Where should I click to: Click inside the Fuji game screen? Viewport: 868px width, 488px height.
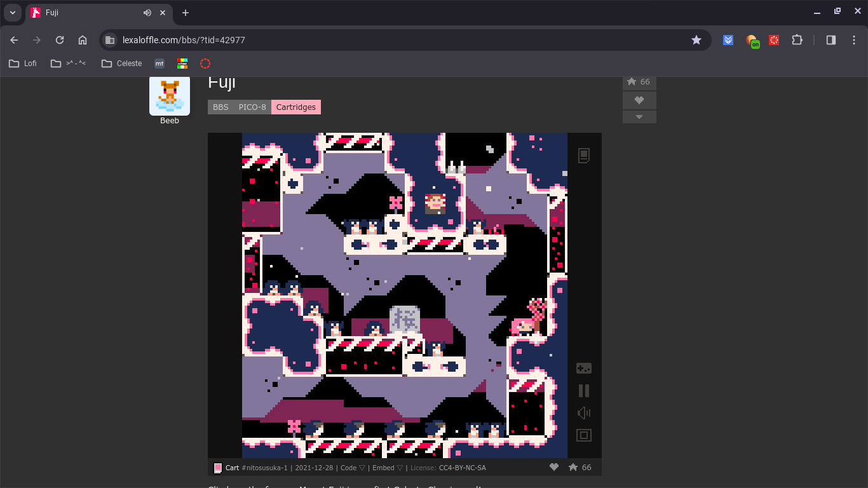tap(405, 295)
